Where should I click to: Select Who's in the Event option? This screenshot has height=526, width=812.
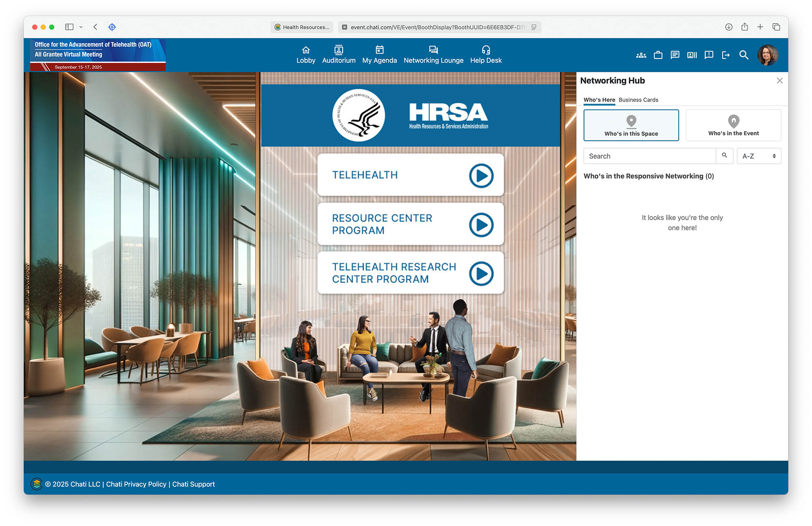click(x=733, y=126)
